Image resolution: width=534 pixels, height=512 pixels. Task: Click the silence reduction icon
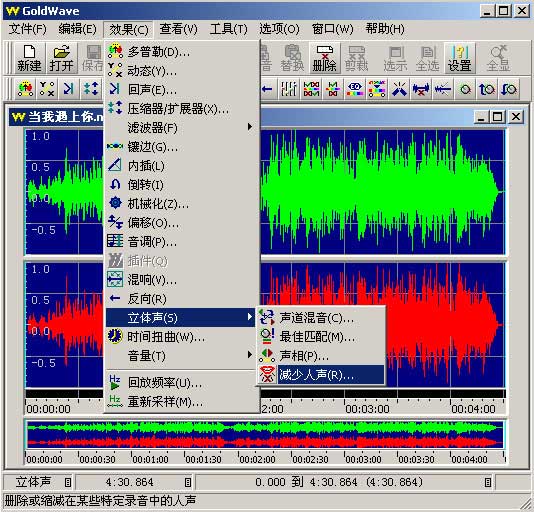click(x=421, y=89)
